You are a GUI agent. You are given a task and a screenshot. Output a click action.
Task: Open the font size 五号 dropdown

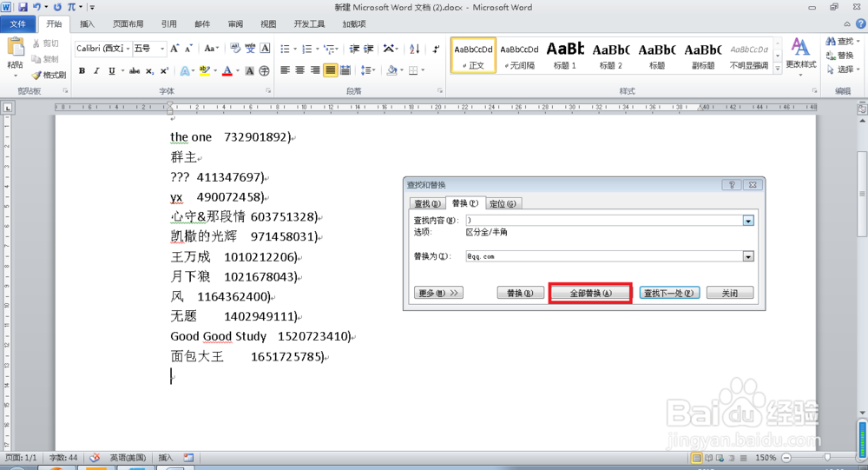pyautogui.click(x=162, y=49)
